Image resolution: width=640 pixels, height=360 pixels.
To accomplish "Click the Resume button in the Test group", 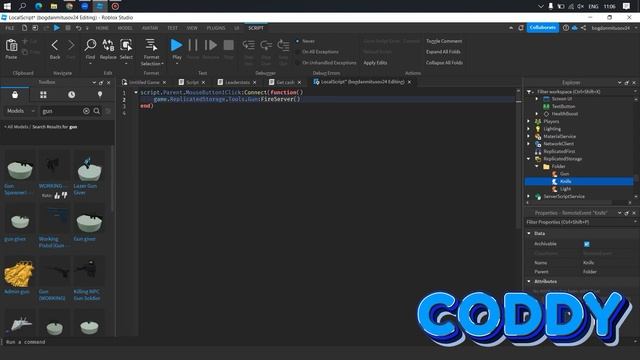I will point(211,45).
